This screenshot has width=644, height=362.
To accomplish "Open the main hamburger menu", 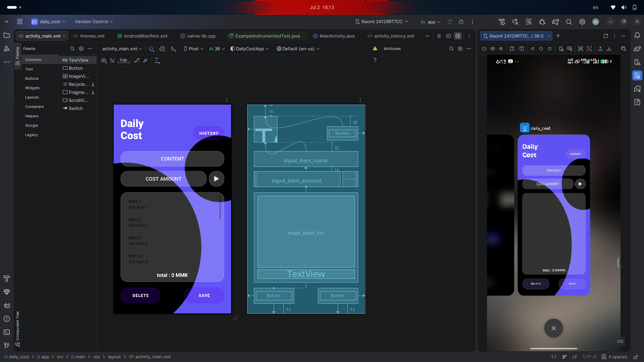I will [x=20, y=22].
